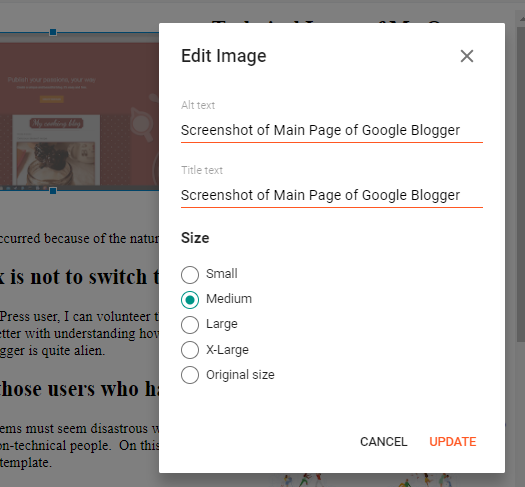525x487 pixels.
Task: Set image to Original size
Action: pyautogui.click(x=190, y=375)
